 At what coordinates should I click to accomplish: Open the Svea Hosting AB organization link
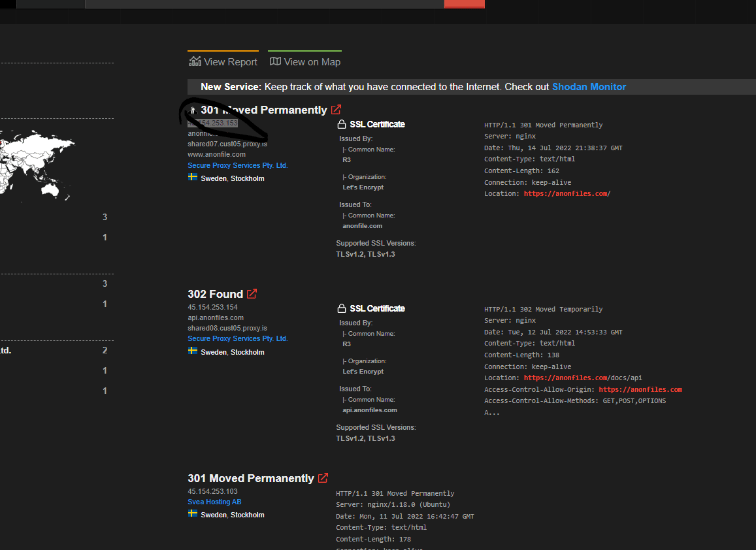tap(214, 502)
